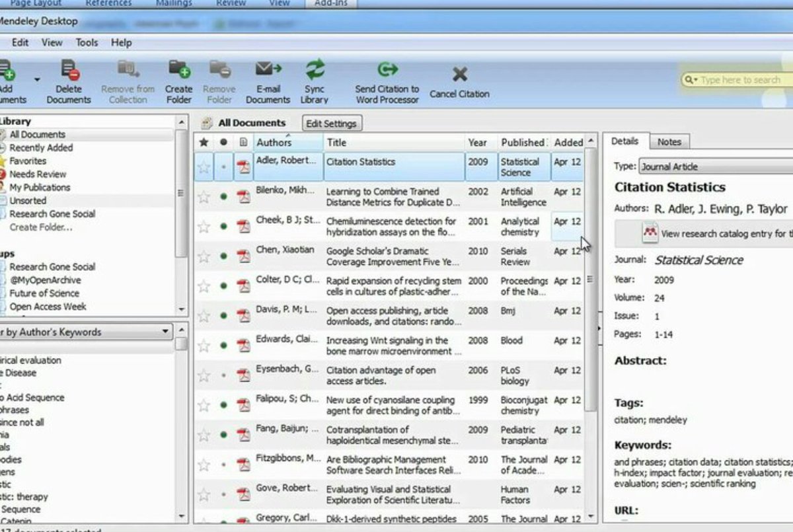793x532 pixels.
Task: Switch to the Details tab
Action: click(x=624, y=141)
